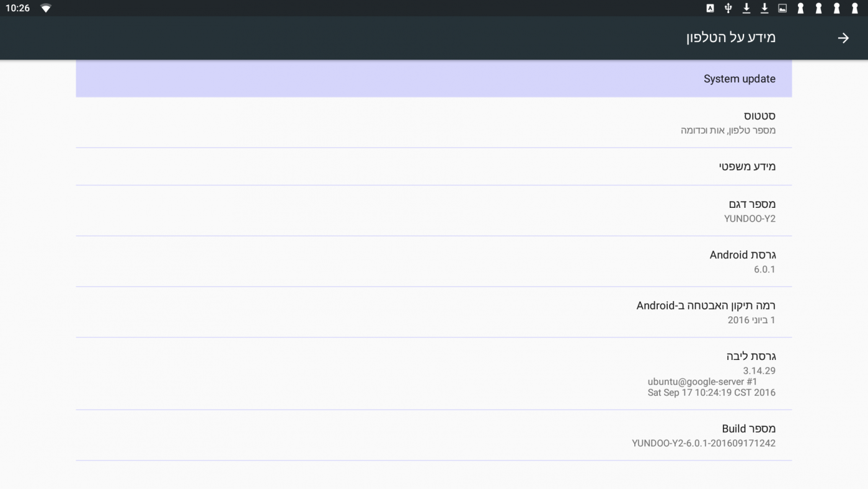This screenshot has height=489, width=868.
Task: Tap the second keyhole icon from the left
Action: 818,8
